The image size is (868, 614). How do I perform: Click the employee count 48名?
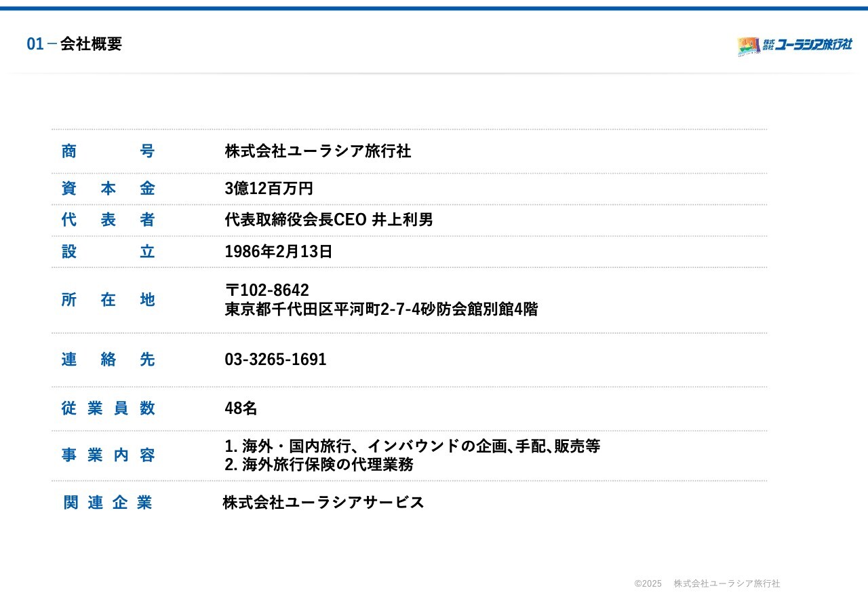[x=241, y=408]
